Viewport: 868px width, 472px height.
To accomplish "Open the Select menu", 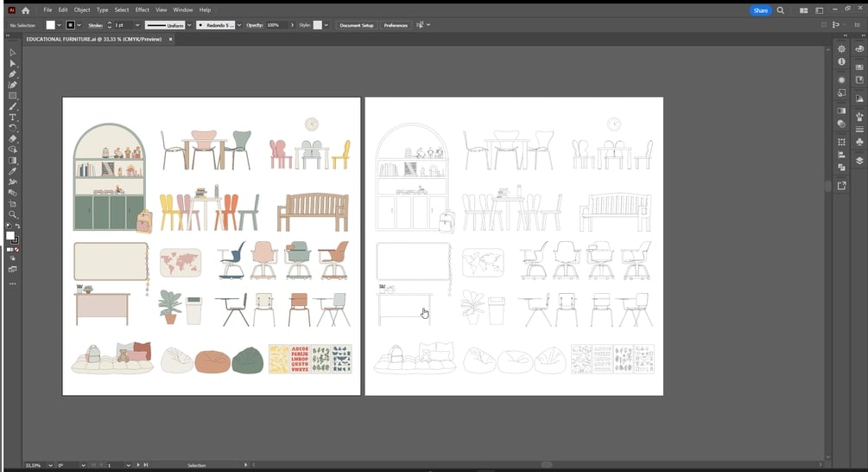I will (122, 10).
